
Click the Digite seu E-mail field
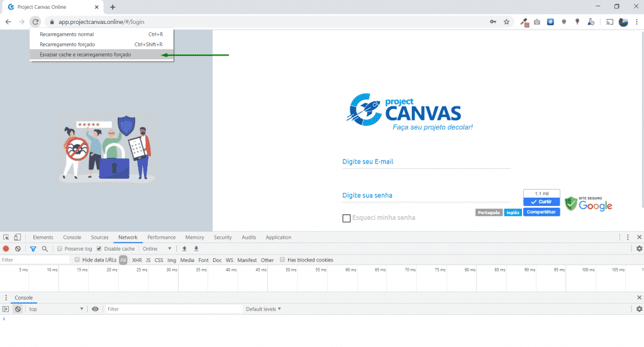[426, 162]
